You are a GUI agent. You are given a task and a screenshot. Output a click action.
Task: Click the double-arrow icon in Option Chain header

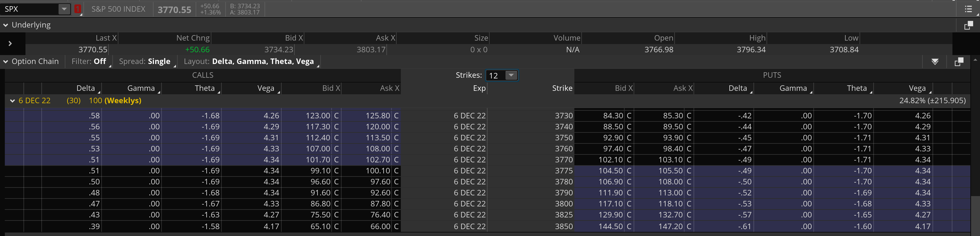(935, 62)
